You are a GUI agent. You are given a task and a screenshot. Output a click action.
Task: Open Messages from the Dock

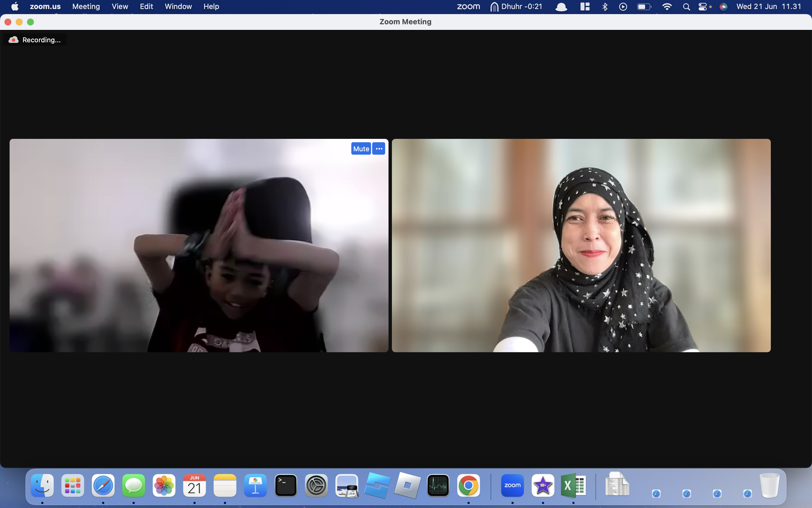coord(134,485)
